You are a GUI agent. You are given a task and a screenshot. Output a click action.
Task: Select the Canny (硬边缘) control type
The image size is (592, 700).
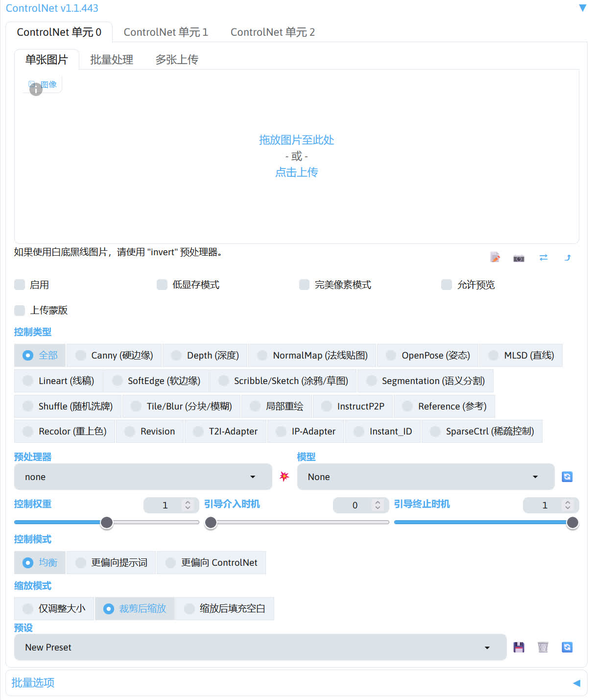pos(114,355)
